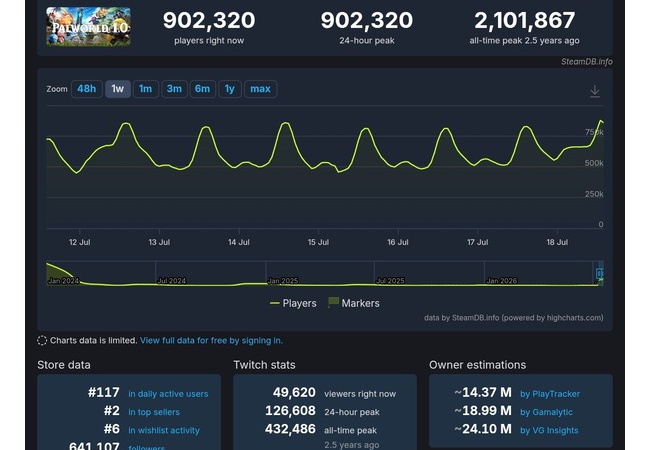Open 'in daily active users' link
Screen dimensions: 650x450
(168, 394)
